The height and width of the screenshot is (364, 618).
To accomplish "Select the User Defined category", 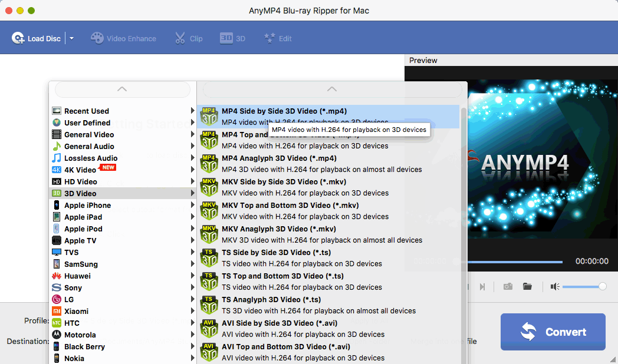I will [123, 123].
